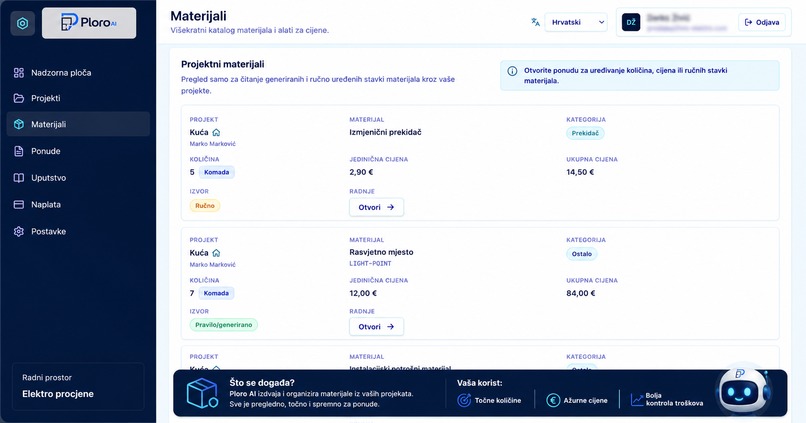Screen dimensions: 806x423
Task: Click the Izmjenični prekidač material name
Action: (x=386, y=132)
